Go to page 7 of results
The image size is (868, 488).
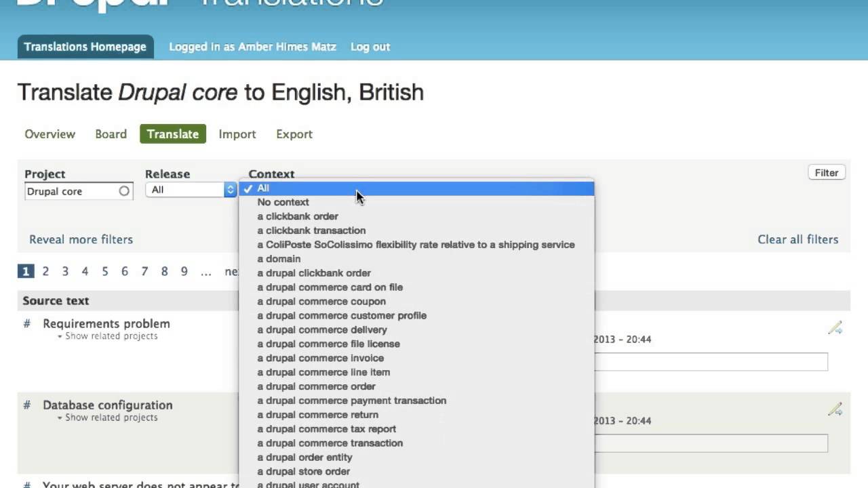(144, 271)
